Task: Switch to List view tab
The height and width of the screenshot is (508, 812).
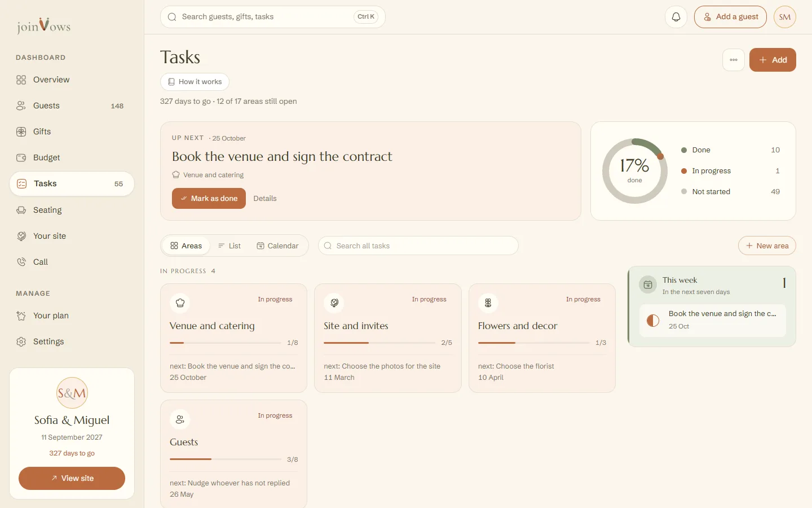Action: [x=230, y=246]
